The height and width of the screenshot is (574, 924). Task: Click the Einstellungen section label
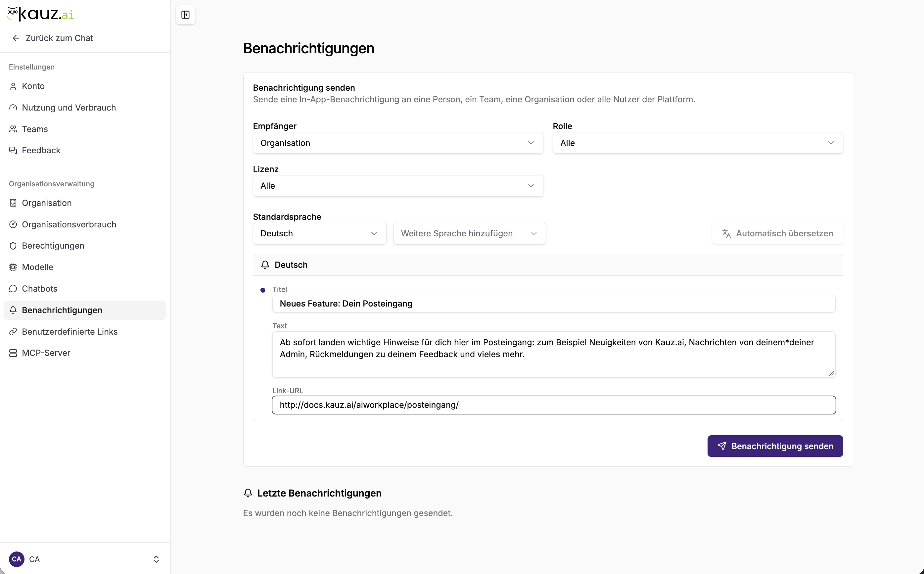tap(32, 67)
